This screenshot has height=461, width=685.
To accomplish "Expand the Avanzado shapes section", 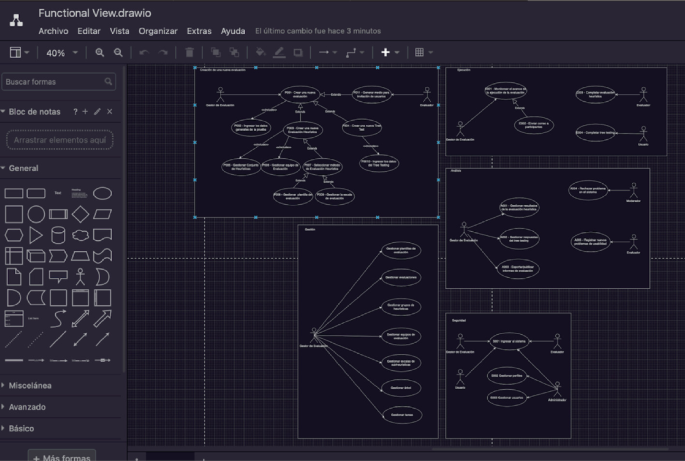I will pyautogui.click(x=27, y=407).
